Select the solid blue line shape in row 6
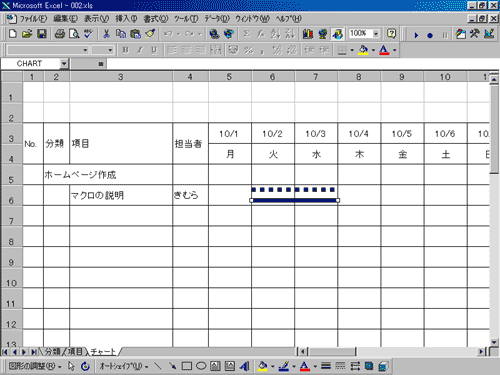 (295, 200)
